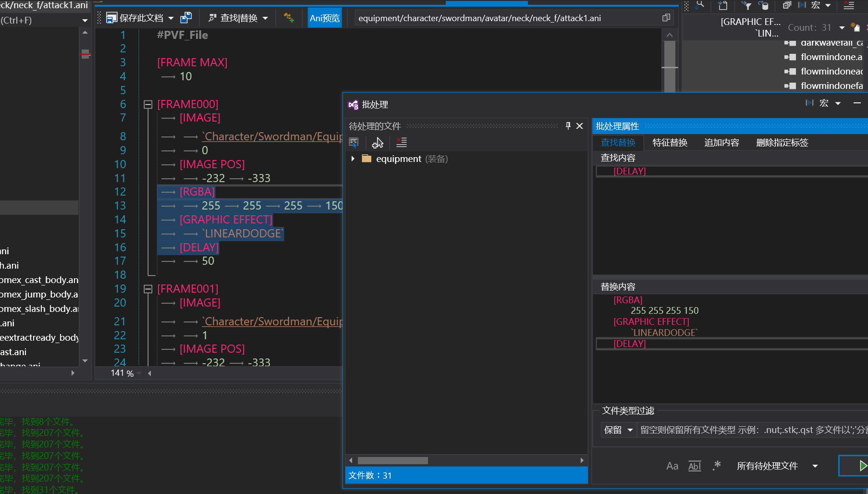
Task: Click the select-all icon in pending files toolbar
Action: [x=354, y=143]
